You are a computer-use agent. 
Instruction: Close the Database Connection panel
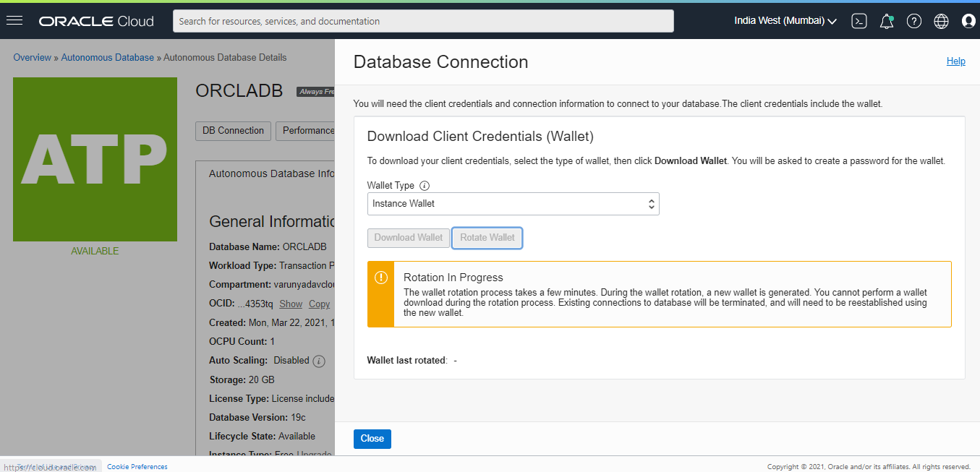tap(372, 439)
